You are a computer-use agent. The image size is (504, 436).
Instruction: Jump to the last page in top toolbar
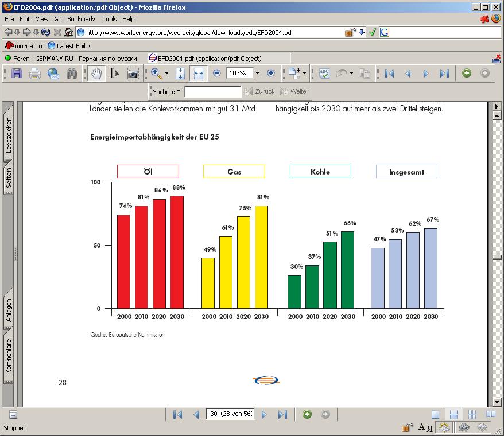coord(444,74)
